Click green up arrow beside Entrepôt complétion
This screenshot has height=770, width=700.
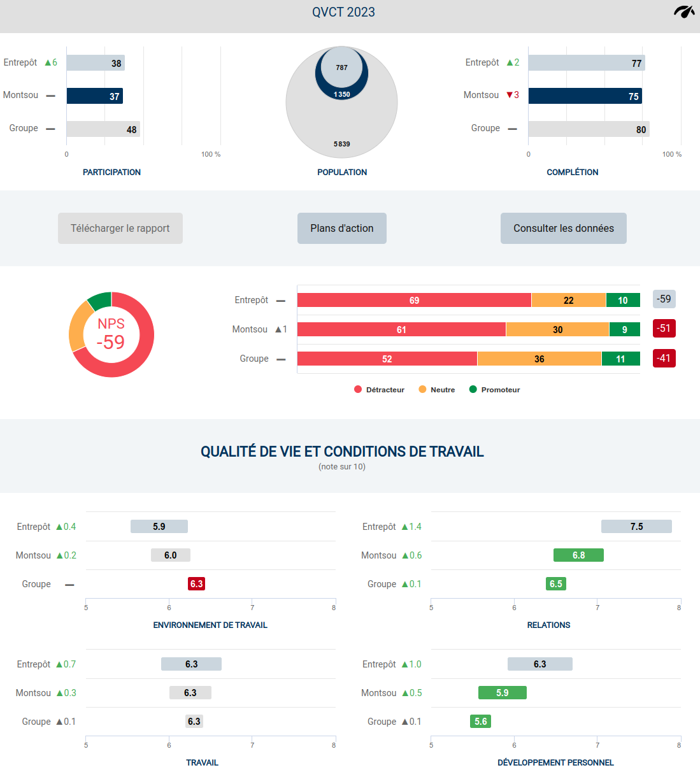[510, 62]
